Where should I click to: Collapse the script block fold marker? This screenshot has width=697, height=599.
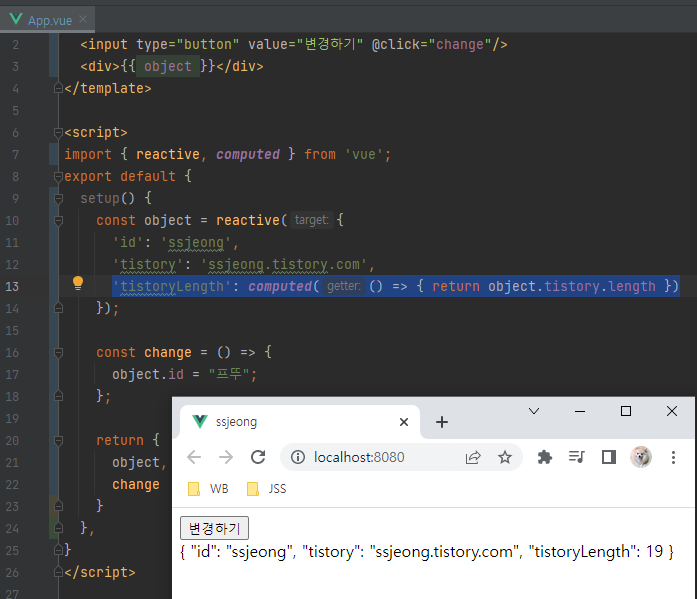pos(58,132)
